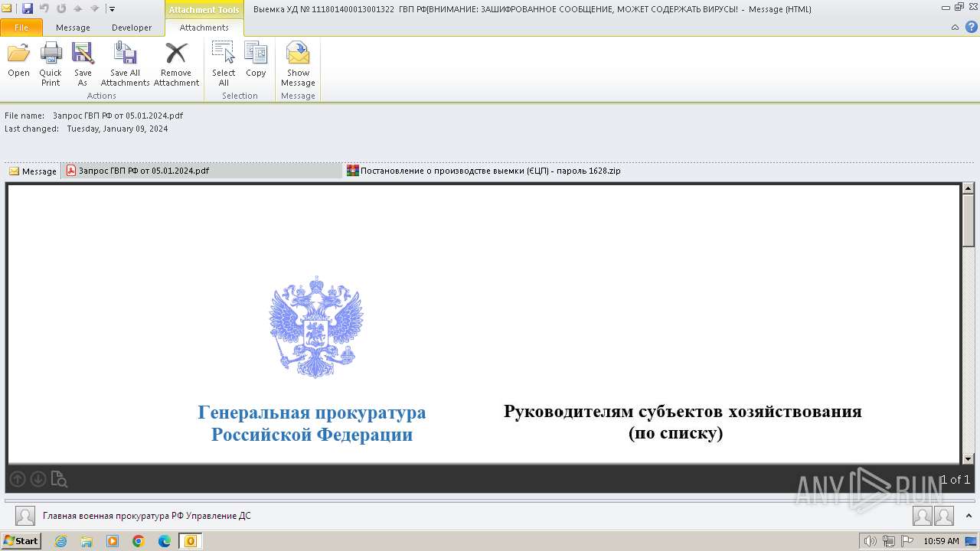Image resolution: width=980 pixels, height=551 pixels.
Task: Copy the selected attachment
Action: tap(256, 60)
